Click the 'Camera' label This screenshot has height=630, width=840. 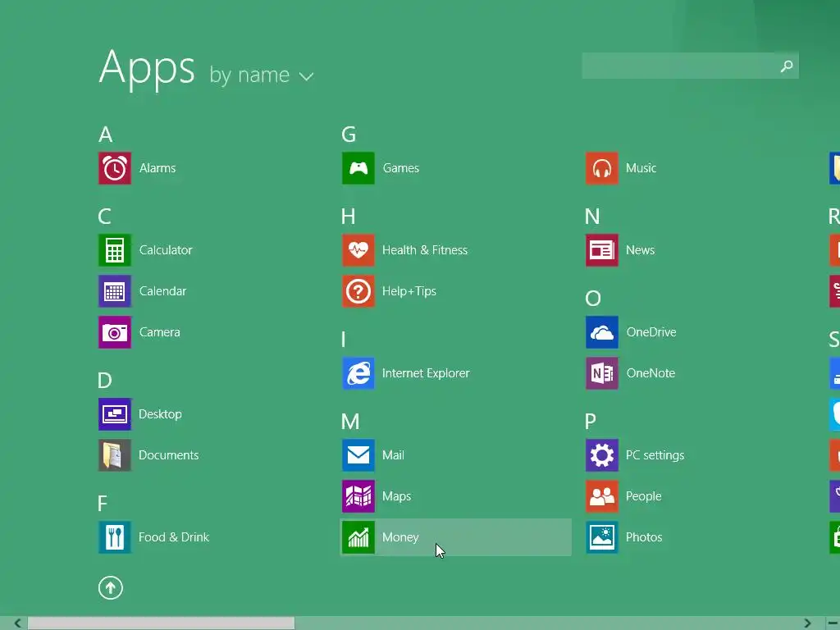tap(160, 332)
